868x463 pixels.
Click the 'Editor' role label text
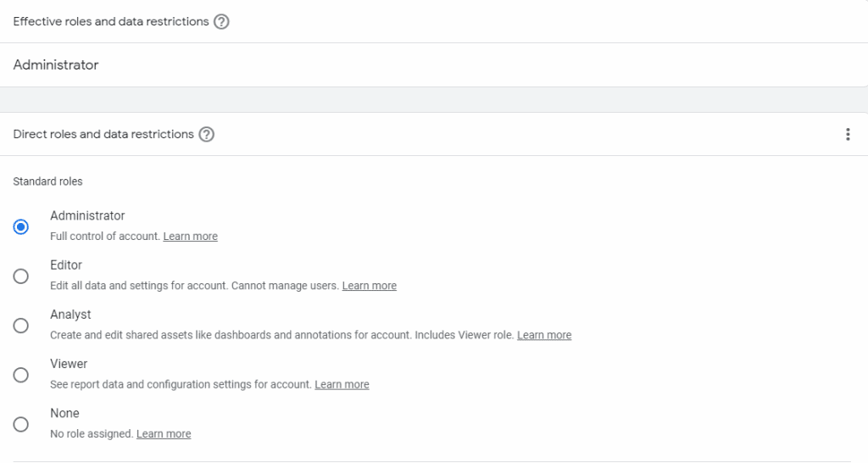click(x=66, y=265)
